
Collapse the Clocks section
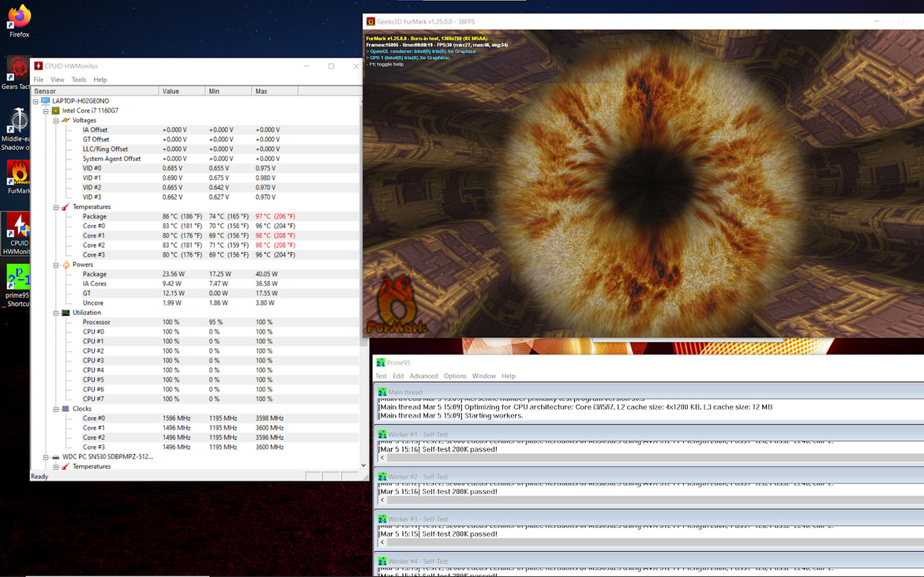pos(56,409)
